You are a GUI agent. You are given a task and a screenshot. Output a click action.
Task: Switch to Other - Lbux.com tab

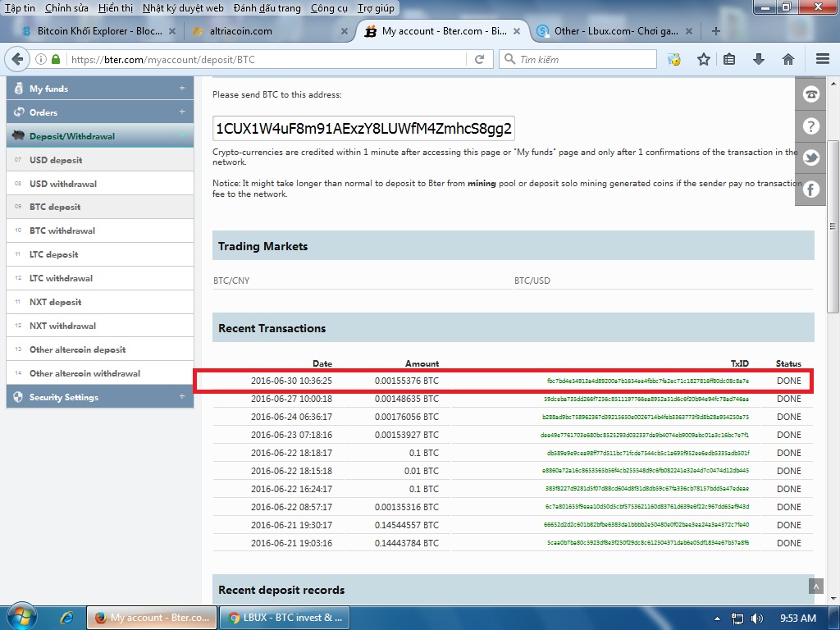click(616, 31)
